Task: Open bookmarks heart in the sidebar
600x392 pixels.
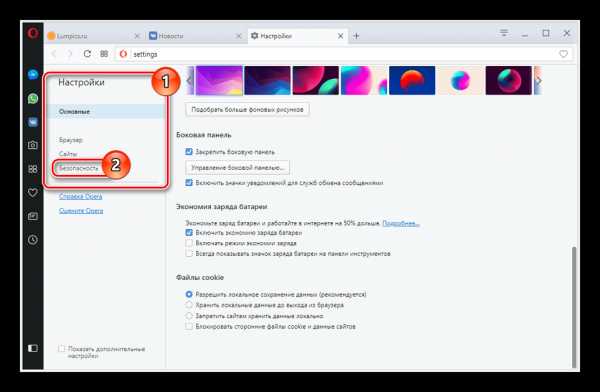Action: point(33,193)
